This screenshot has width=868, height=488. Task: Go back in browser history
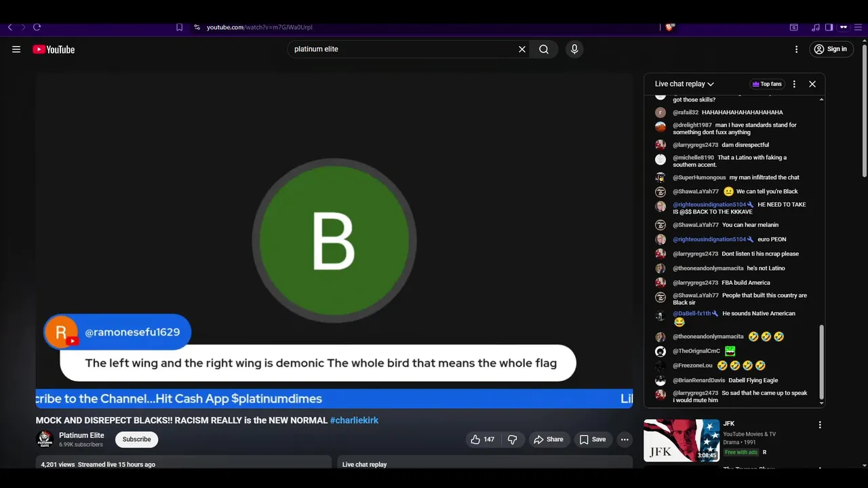[x=10, y=27]
